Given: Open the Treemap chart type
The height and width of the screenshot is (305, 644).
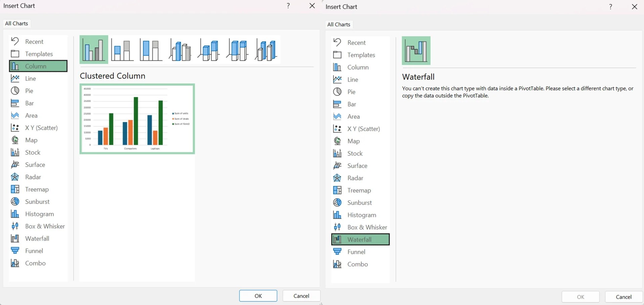Looking at the screenshot, I should tap(37, 189).
